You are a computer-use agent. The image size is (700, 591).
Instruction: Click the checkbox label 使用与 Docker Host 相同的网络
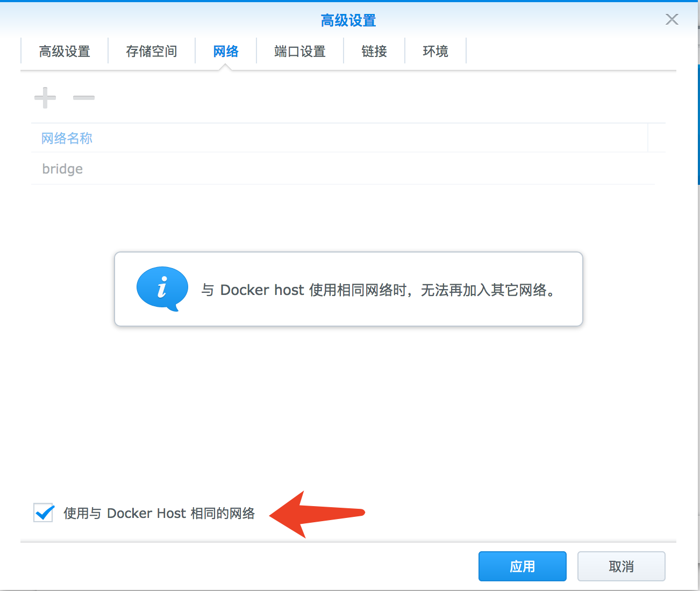coord(160,513)
